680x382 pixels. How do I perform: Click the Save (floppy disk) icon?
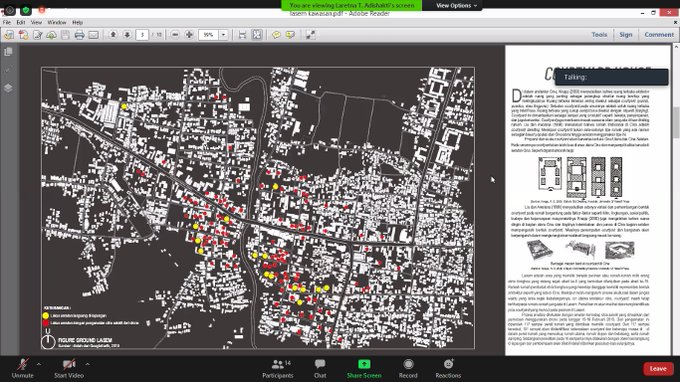tap(65, 35)
